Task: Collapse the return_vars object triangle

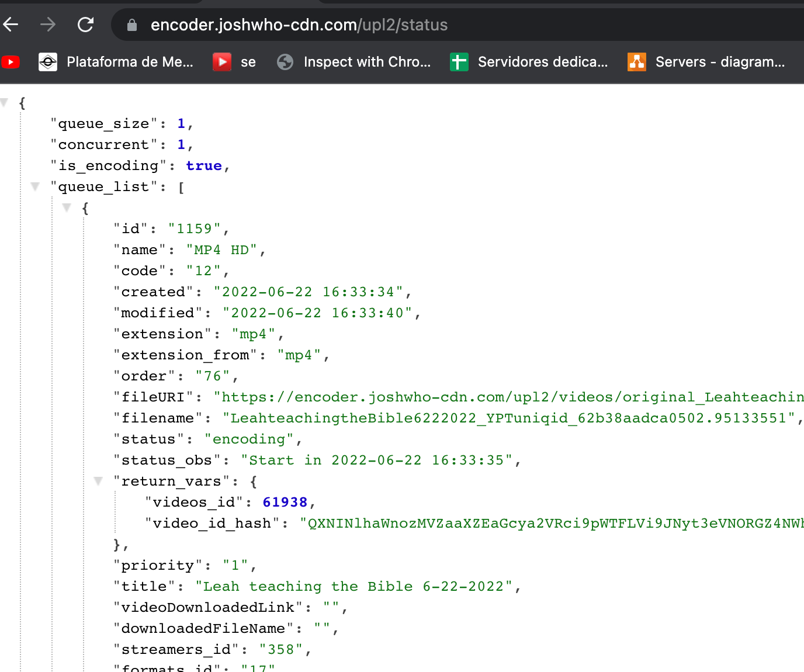Action: pyautogui.click(x=98, y=481)
